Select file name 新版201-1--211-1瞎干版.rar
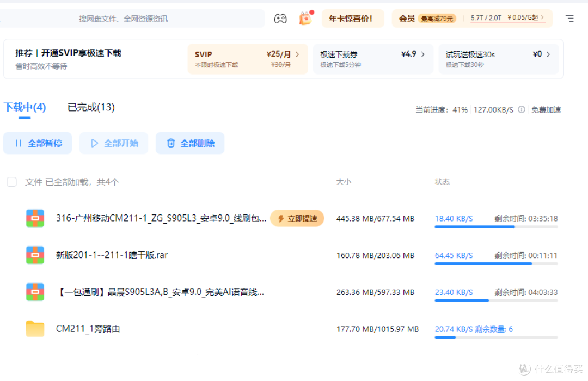 [112, 255]
